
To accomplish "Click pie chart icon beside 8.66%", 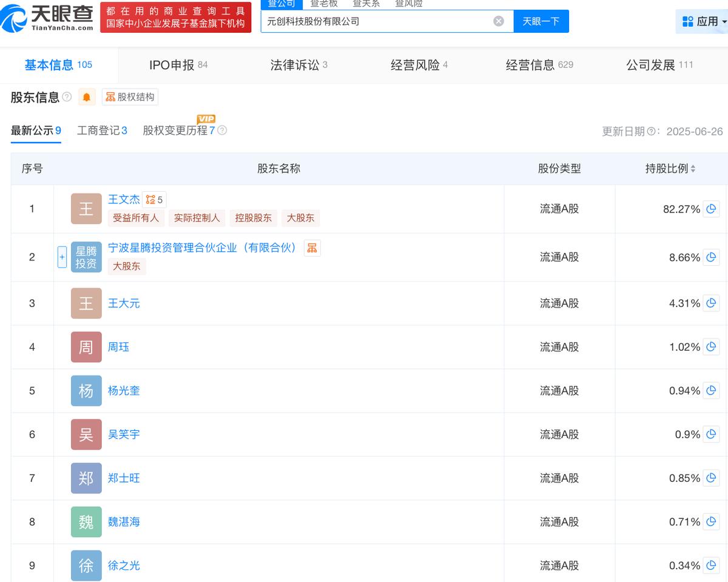I will click(711, 257).
